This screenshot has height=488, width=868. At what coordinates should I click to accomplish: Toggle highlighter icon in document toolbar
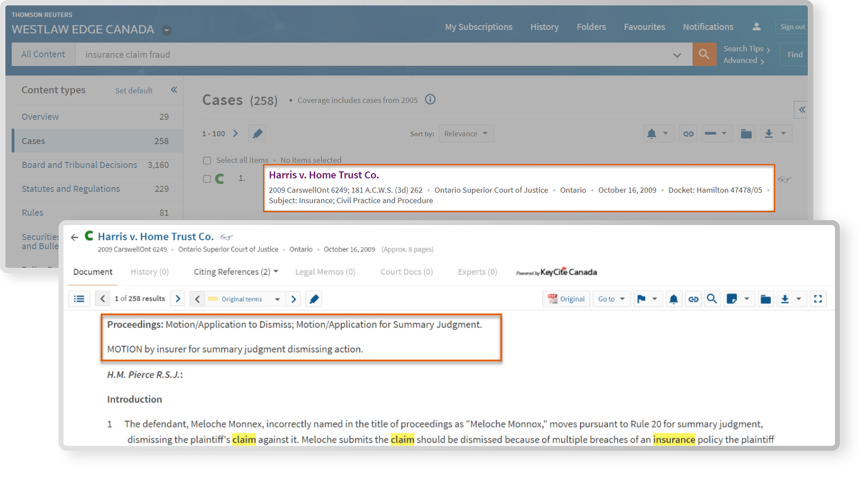(x=314, y=299)
